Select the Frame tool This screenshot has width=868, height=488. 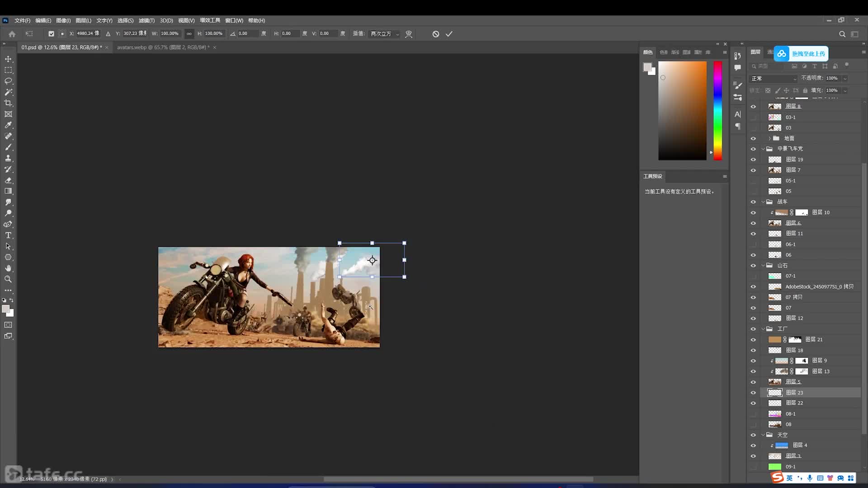pos(8,114)
